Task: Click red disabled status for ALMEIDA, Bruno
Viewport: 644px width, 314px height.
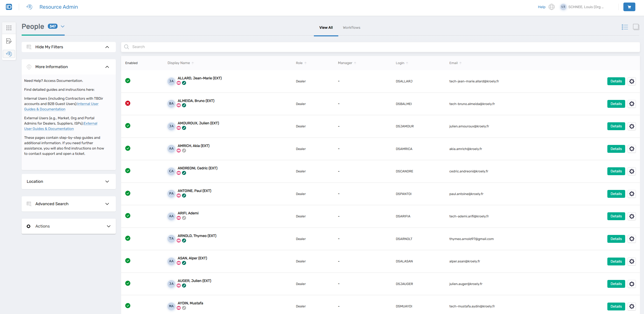Action: (128, 103)
